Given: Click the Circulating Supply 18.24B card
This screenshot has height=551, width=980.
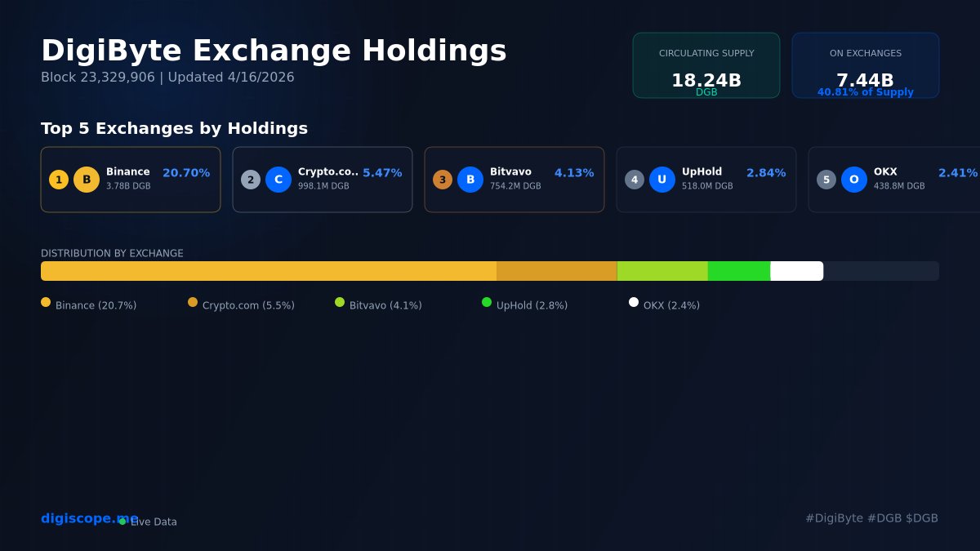Looking at the screenshot, I should pos(706,65).
